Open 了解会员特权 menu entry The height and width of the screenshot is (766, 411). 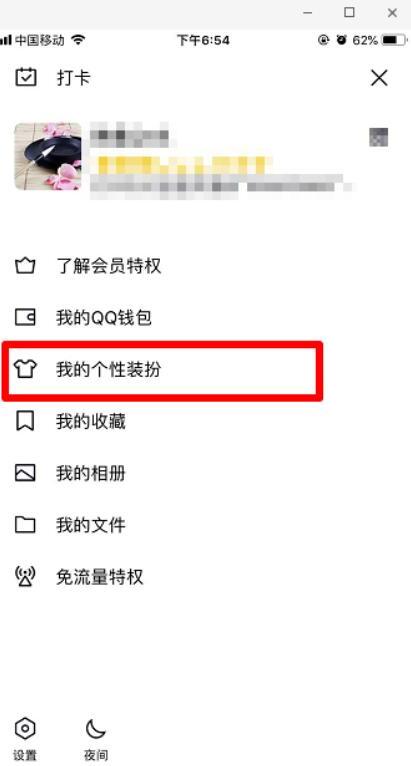tap(108, 267)
